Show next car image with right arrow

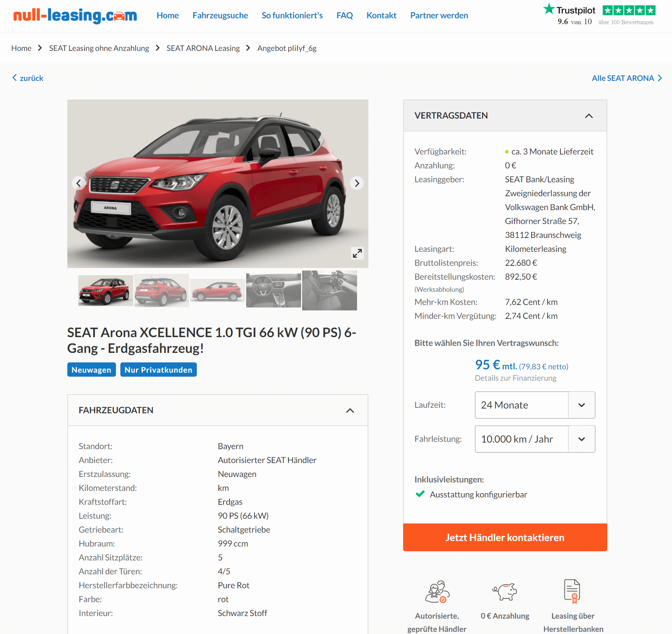click(357, 183)
